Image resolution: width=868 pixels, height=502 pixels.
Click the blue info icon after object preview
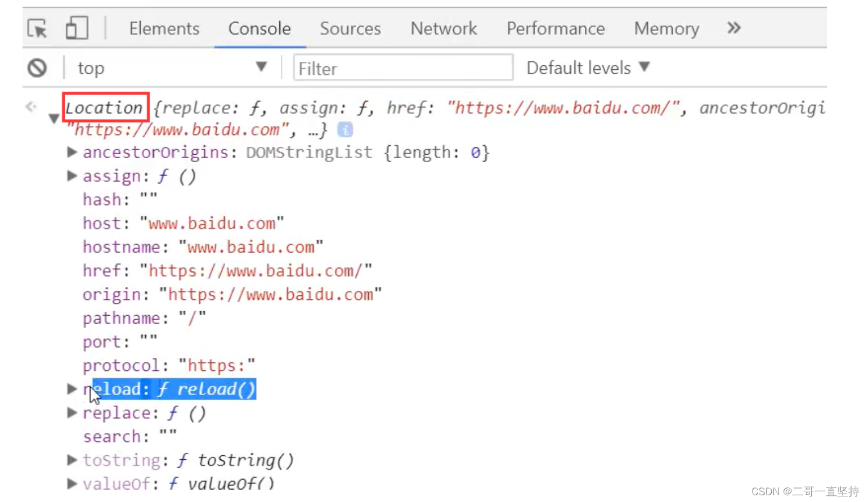345,130
